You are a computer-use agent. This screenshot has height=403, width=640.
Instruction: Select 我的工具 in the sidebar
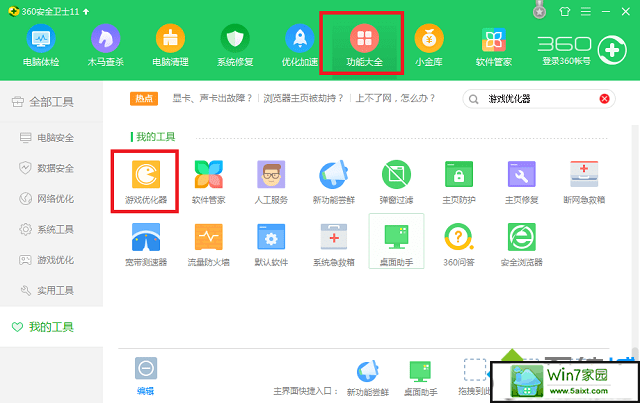tap(51, 327)
